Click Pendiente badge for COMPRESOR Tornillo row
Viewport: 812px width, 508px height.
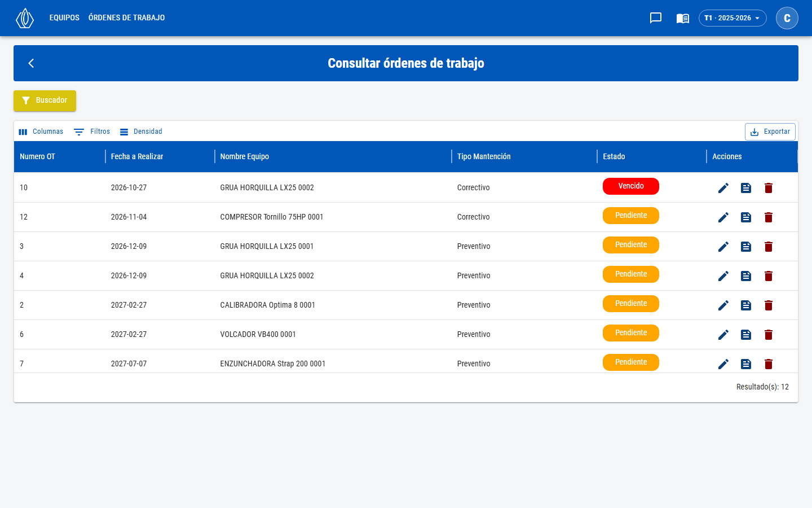[x=631, y=216]
